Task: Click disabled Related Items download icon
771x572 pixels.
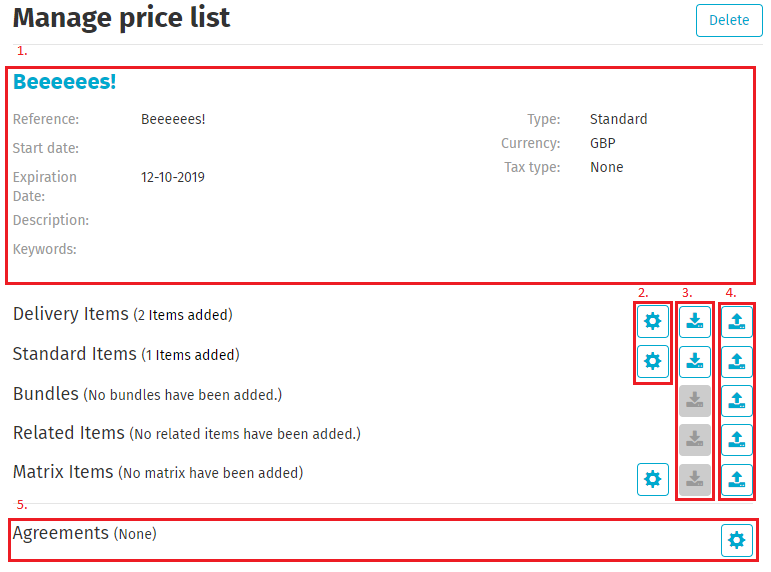Action: (695, 440)
